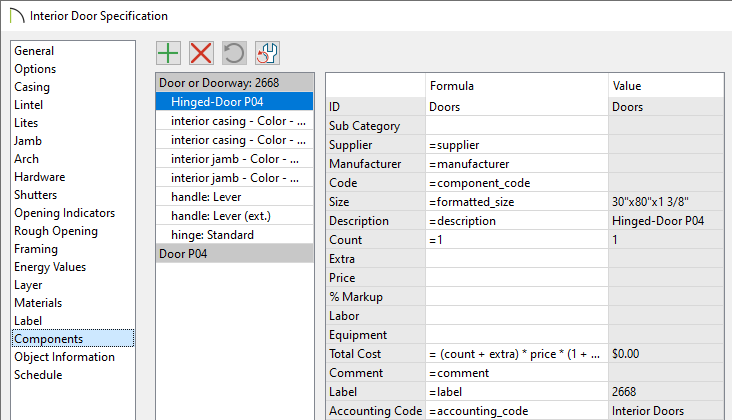Click the empty Equipment formula cell

[x=517, y=335]
